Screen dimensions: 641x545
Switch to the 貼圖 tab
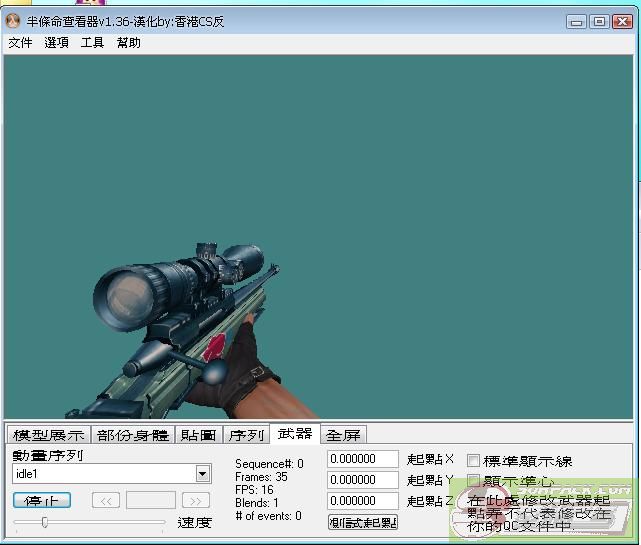point(198,435)
